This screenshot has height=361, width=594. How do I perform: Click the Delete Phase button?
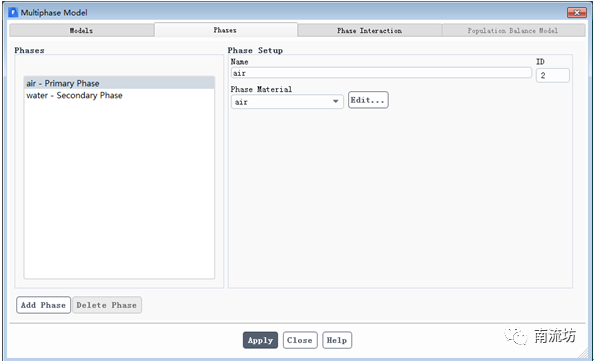click(x=107, y=305)
